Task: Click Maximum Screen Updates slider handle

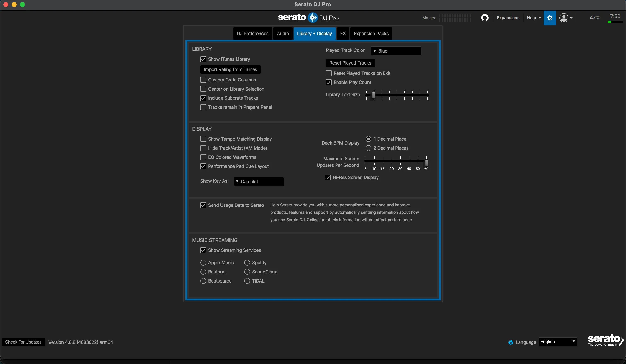Action: point(426,163)
